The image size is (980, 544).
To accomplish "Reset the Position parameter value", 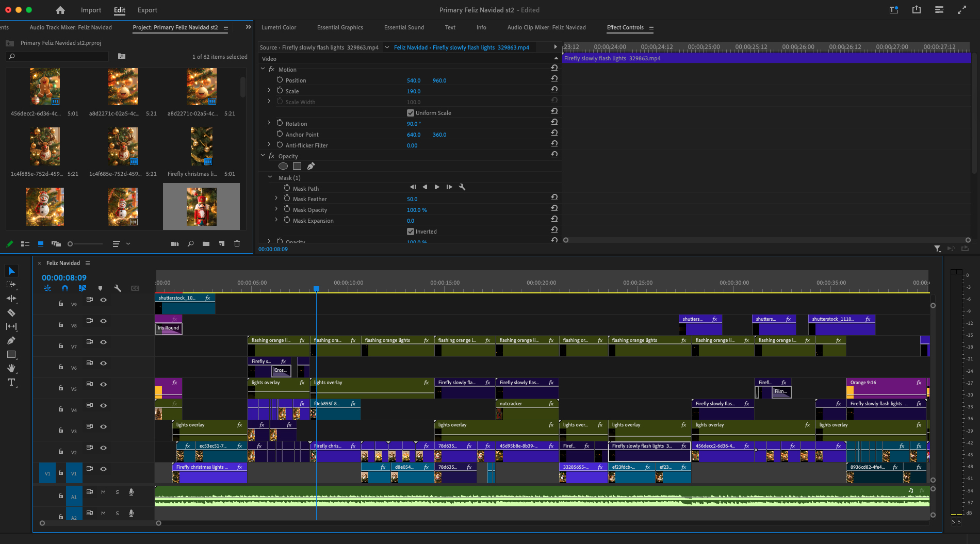I will (x=554, y=78).
